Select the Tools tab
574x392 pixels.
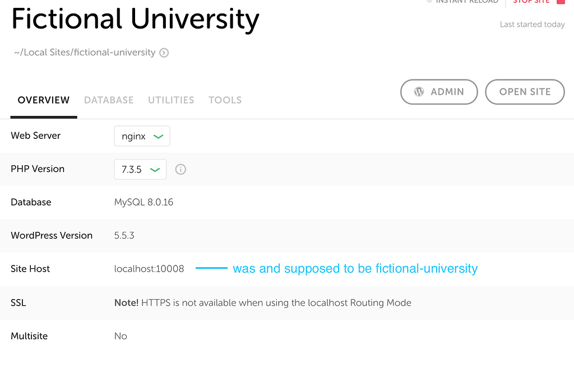pyautogui.click(x=225, y=100)
